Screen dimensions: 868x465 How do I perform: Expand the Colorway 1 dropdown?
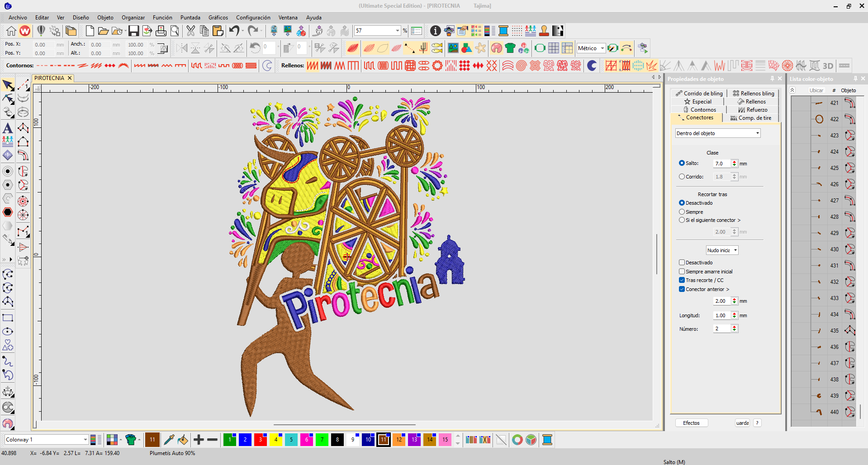[85, 440]
